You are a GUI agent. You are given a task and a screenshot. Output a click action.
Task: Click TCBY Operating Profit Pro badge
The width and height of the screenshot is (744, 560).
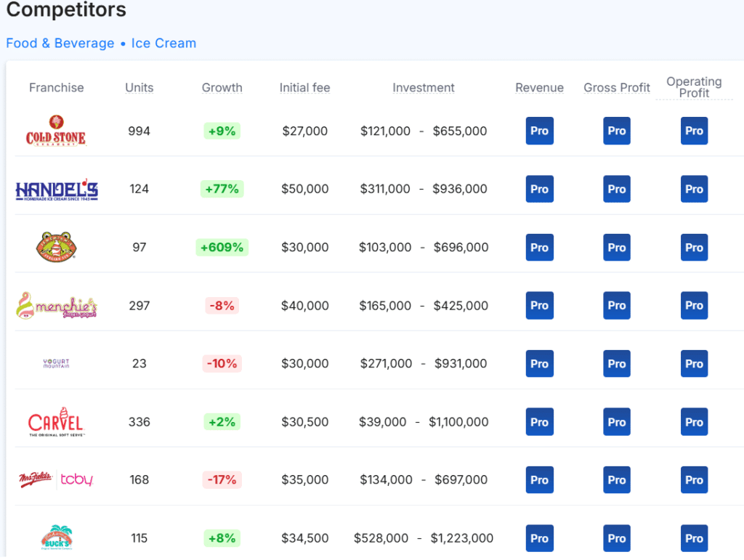click(x=694, y=480)
